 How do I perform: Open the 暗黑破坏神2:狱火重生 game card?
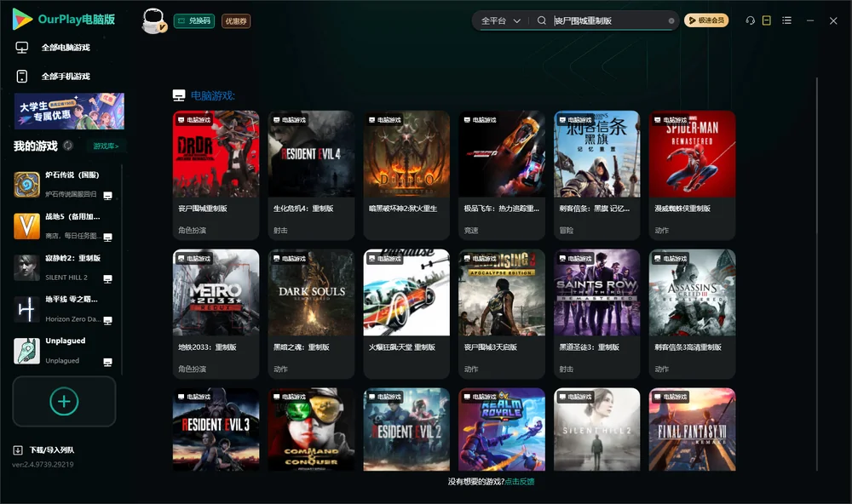[x=406, y=175]
